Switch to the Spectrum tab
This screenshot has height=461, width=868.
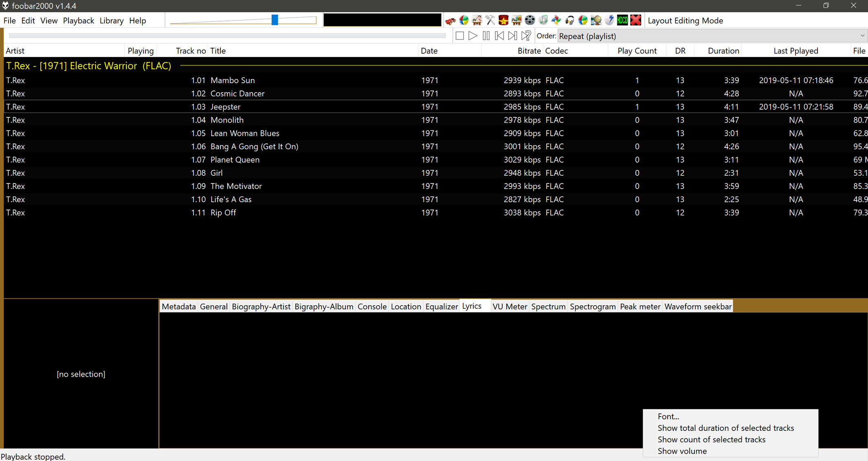click(x=549, y=307)
